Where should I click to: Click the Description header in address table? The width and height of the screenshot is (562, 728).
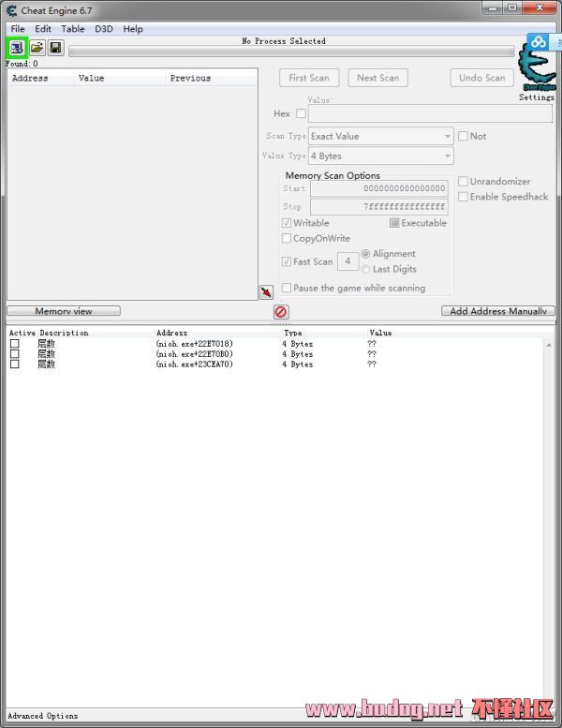coord(64,333)
